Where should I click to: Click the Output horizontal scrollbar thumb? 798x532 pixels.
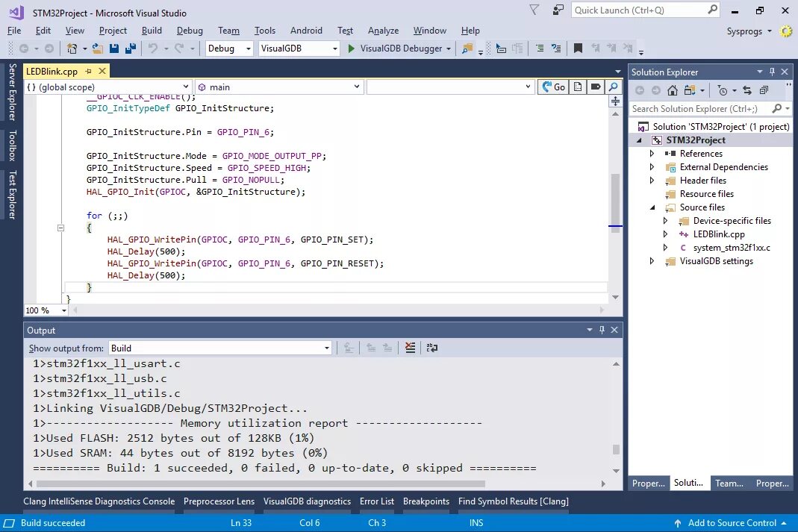pyautogui.click(x=261, y=484)
